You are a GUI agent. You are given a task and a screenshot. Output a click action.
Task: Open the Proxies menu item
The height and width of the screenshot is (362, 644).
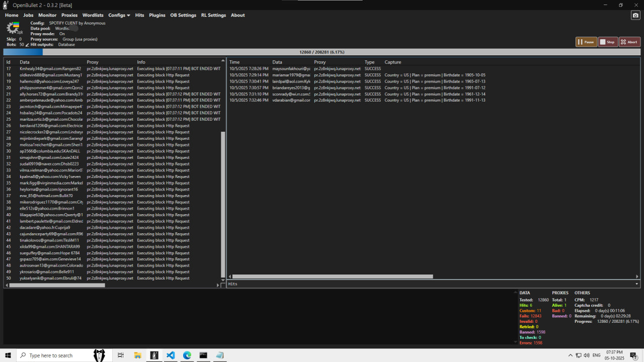click(x=69, y=15)
